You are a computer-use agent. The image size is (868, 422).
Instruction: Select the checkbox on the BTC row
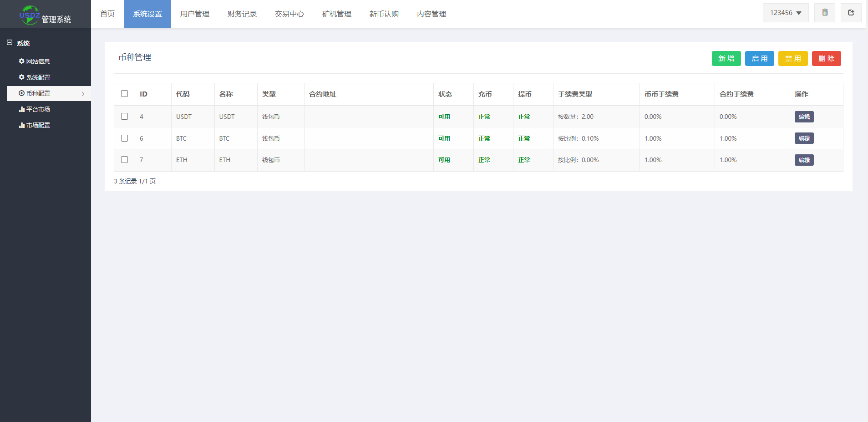coord(124,138)
